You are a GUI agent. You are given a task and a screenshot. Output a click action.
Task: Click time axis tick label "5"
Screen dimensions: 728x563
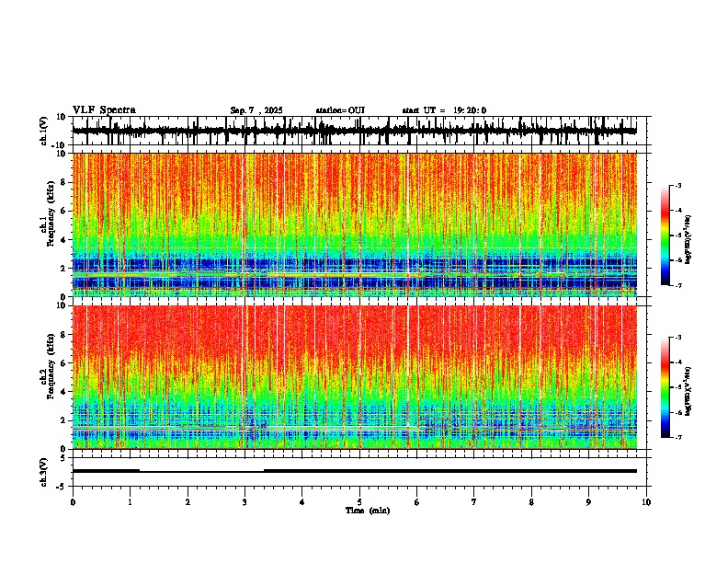coord(359,502)
